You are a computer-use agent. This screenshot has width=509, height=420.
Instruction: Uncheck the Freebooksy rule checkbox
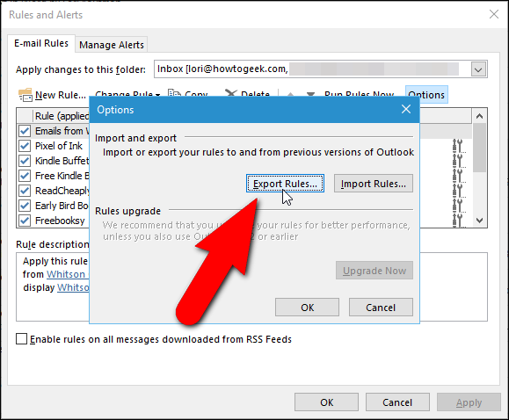click(25, 221)
